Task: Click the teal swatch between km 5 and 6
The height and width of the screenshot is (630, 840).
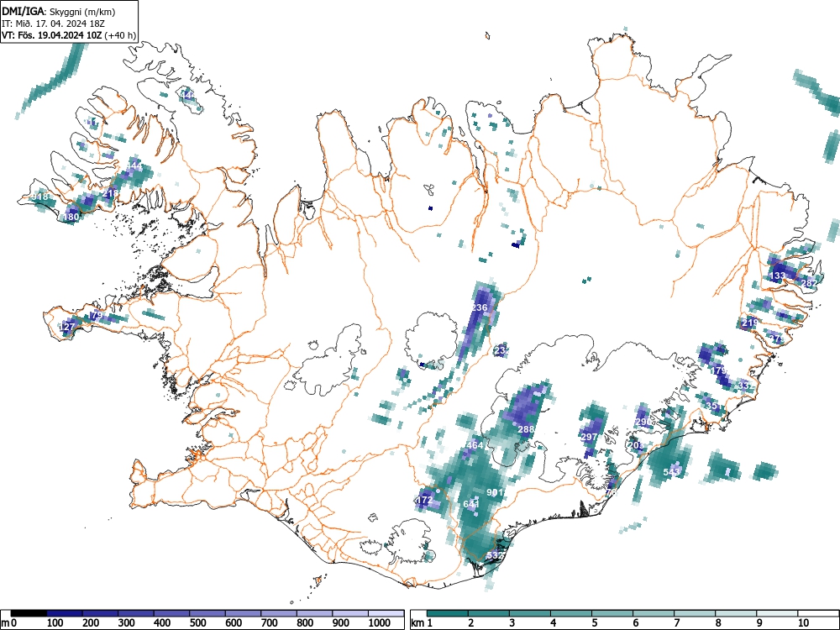Action: pos(612,613)
